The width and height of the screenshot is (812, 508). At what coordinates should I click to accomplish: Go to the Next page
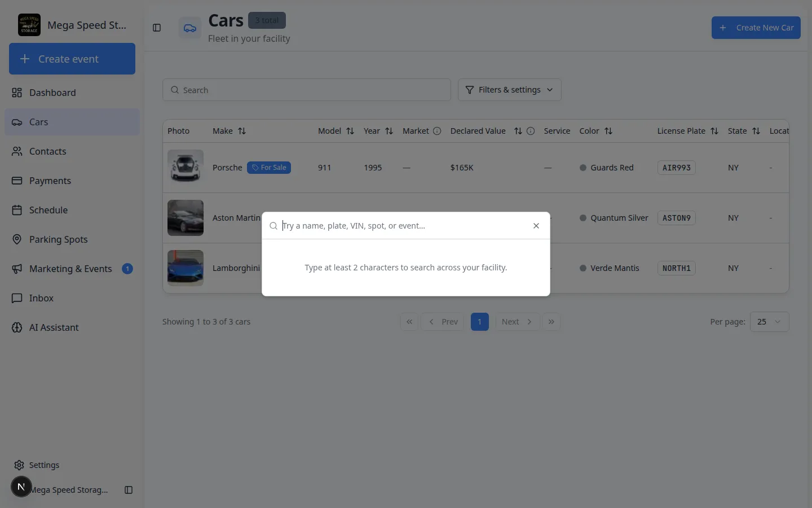pos(518,322)
